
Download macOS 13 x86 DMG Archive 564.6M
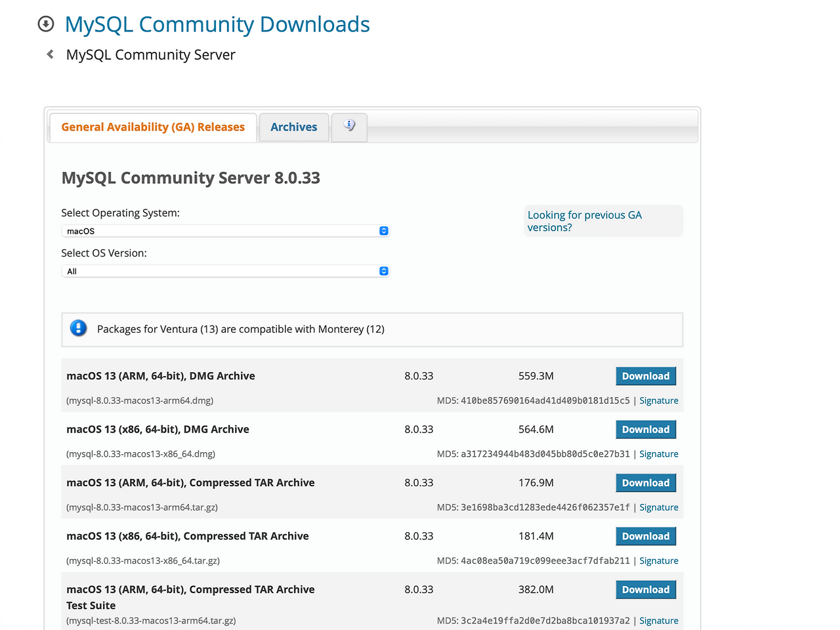click(646, 429)
